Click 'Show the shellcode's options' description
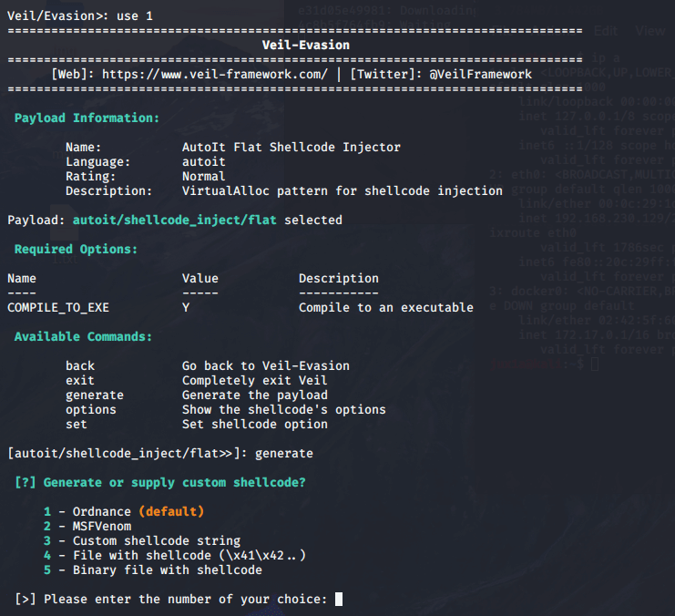Viewport: 675px width, 616px height. pyautogui.click(x=283, y=410)
